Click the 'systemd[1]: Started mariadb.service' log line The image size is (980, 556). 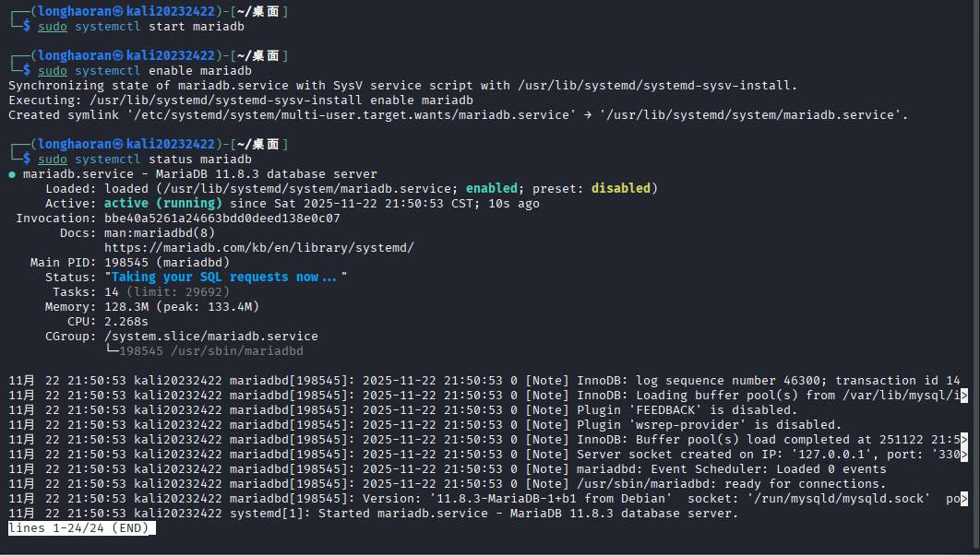tap(373, 514)
